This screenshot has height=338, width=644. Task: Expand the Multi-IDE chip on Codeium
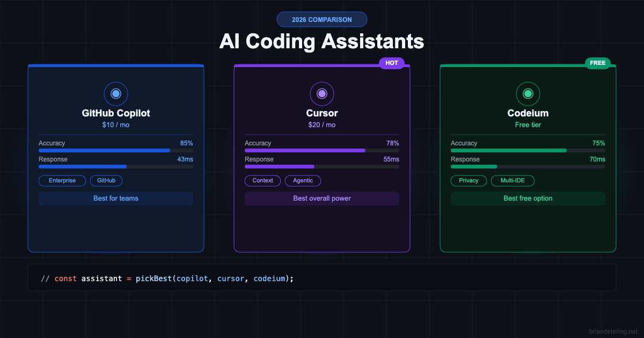click(x=513, y=181)
